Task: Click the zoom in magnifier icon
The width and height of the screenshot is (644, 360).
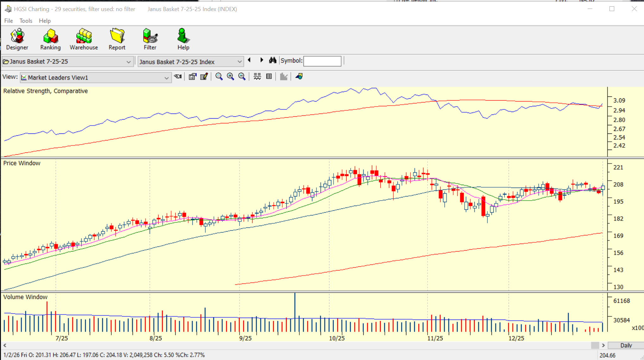Action: [x=230, y=77]
